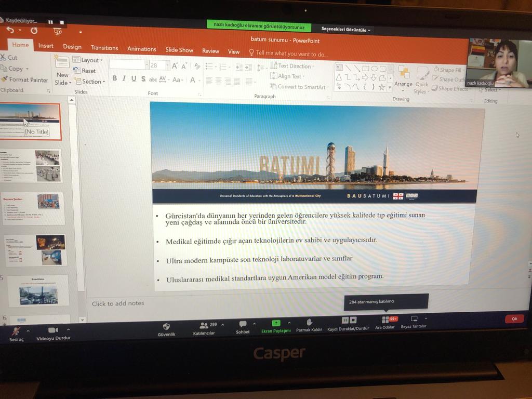Click Quick Styles button
The width and height of the screenshot is (532, 399).
click(422, 81)
